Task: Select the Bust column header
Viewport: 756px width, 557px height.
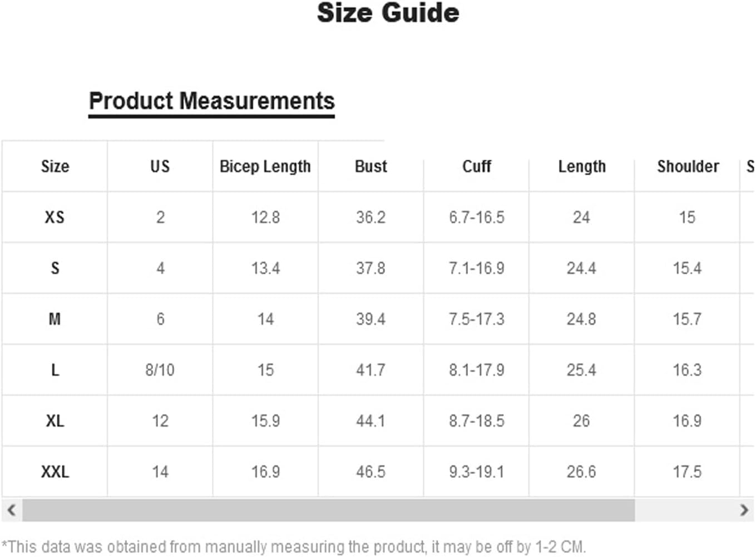Action: click(x=371, y=166)
